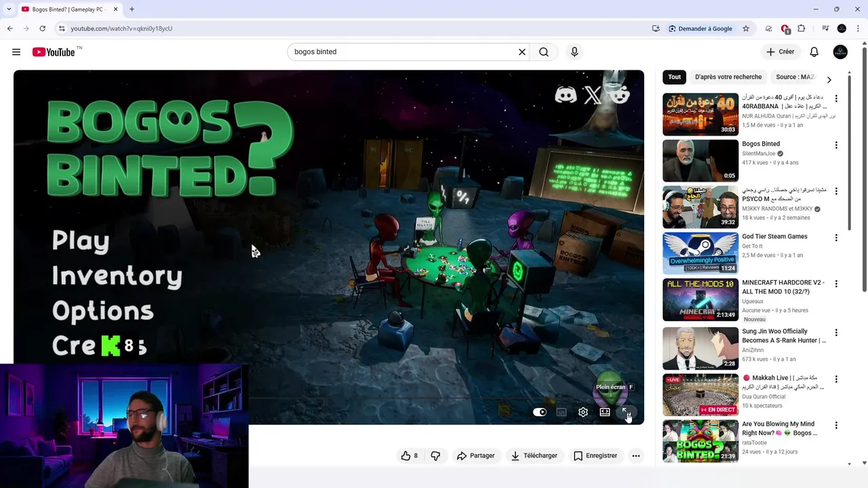The image size is (868, 488).
Task: Open All The Mods 10 thumbnail
Action: tap(701, 300)
